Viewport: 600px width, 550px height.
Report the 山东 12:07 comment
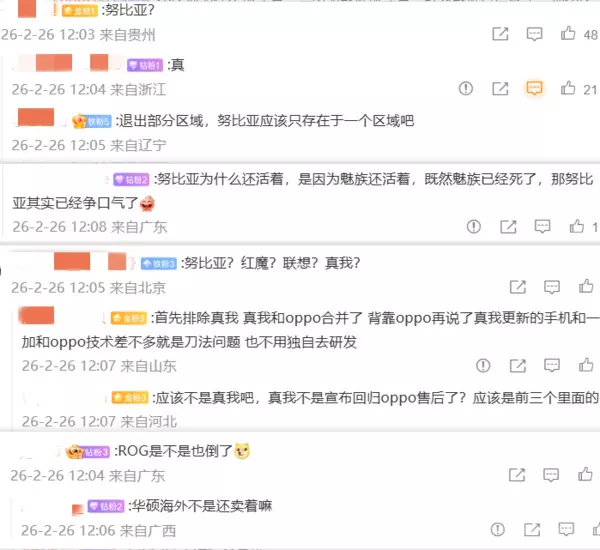(483, 366)
